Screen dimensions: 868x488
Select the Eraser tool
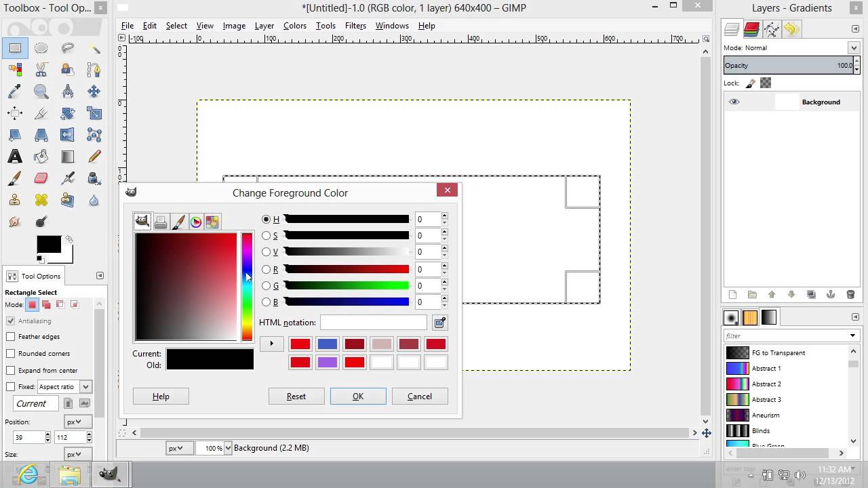point(41,178)
